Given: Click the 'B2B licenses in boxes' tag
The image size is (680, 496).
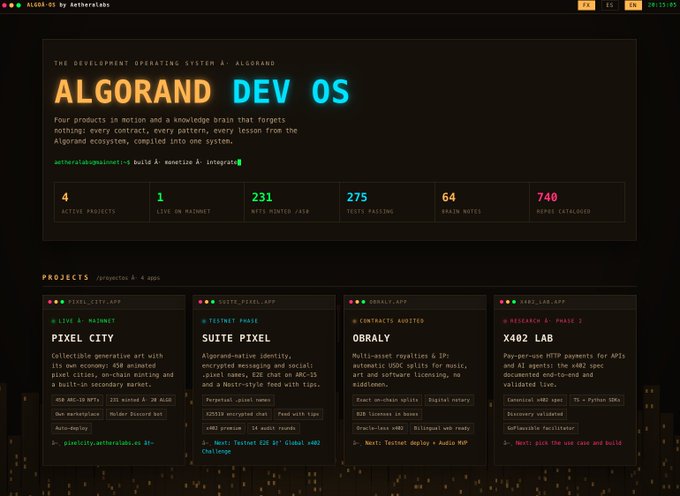Looking at the screenshot, I should pyautogui.click(x=387, y=414).
